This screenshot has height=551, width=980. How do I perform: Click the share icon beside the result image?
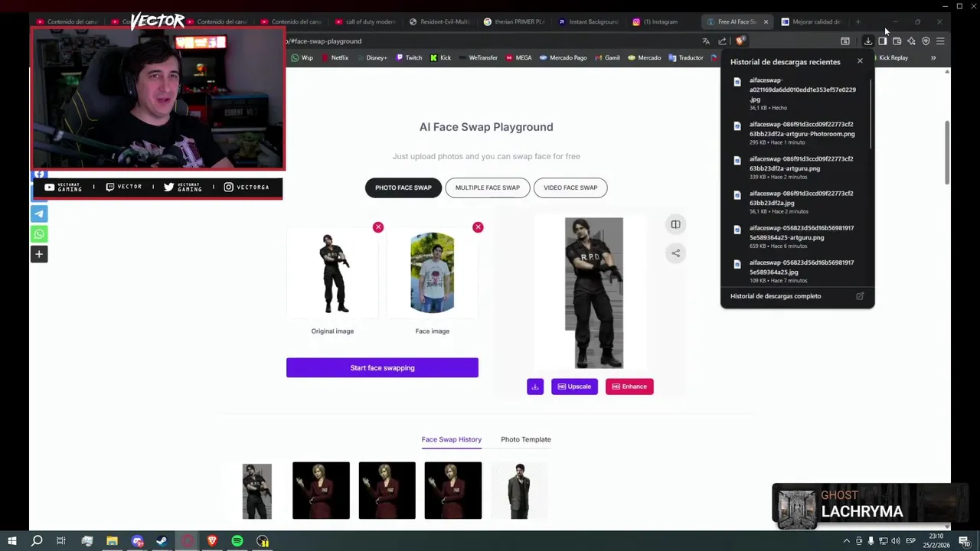675,253
